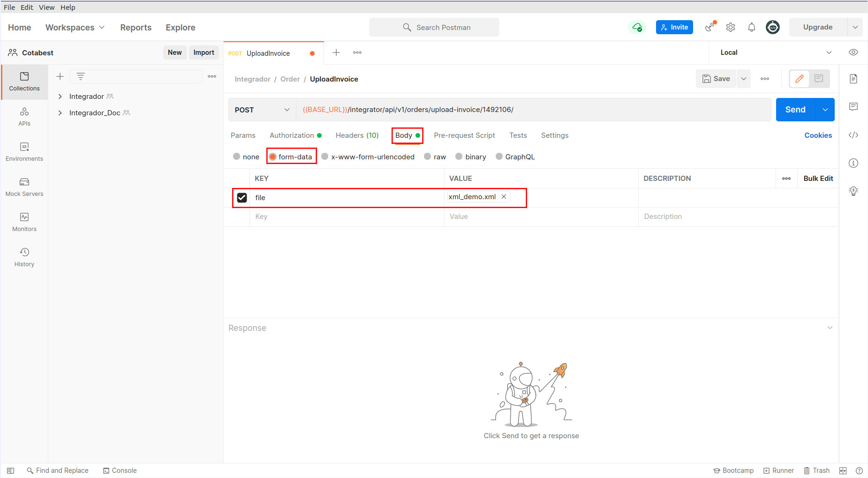868x478 pixels.
Task: Click the Save button
Action: click(x=716, y=79)
